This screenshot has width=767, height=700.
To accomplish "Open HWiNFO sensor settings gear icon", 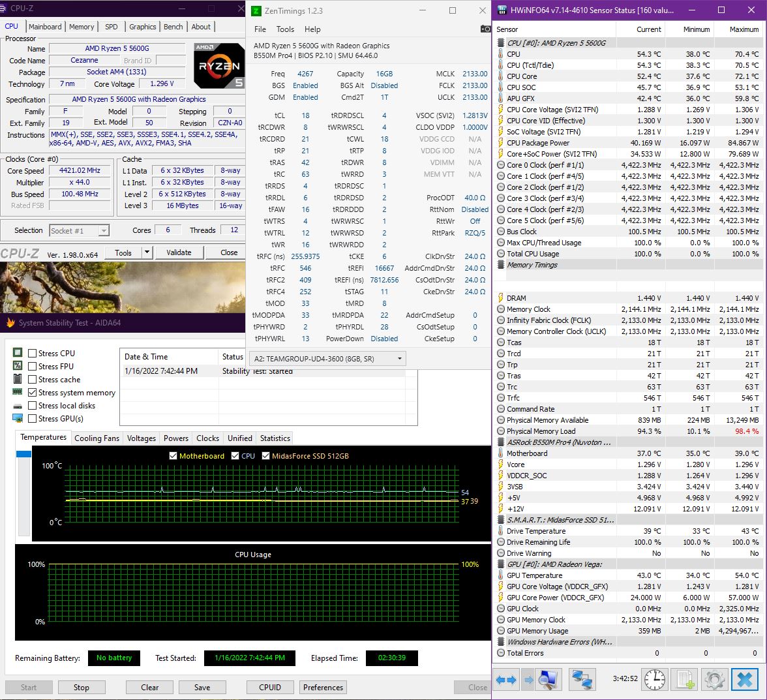I will coord(714,680).
